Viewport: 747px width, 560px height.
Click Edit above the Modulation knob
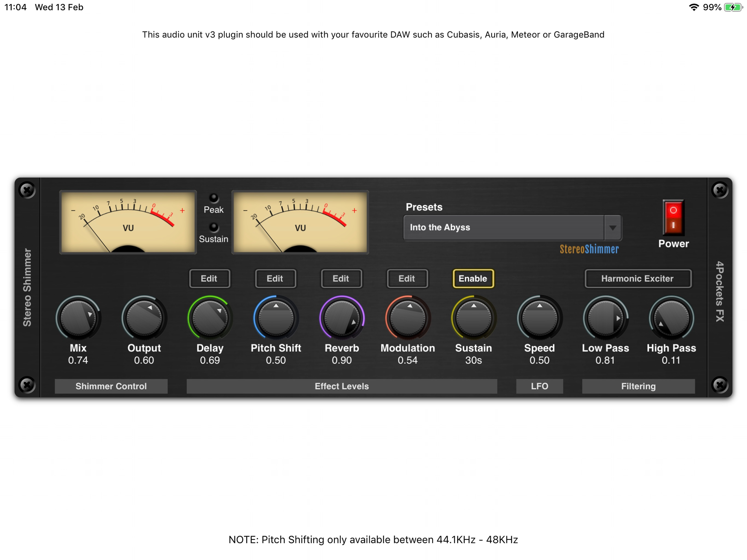click(407, 279)
